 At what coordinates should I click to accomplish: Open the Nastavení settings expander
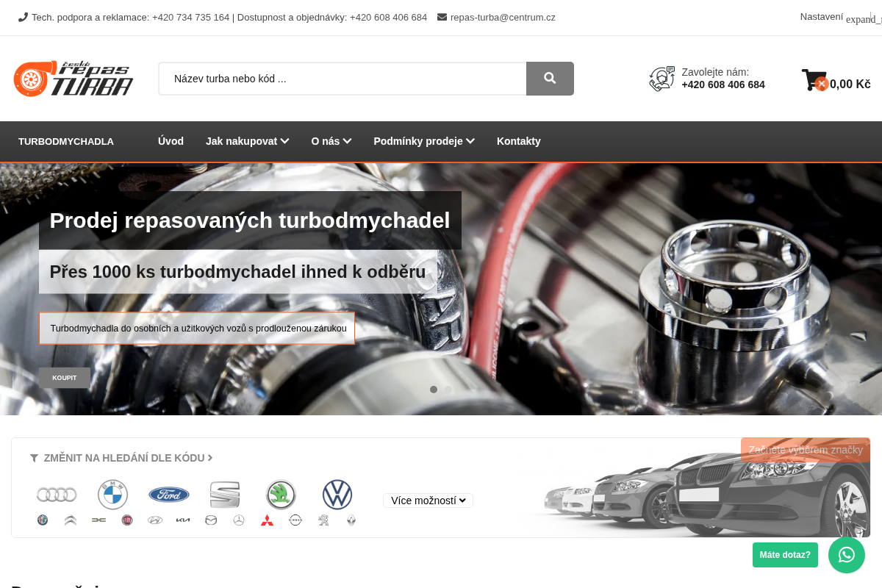tap(840, 17)
